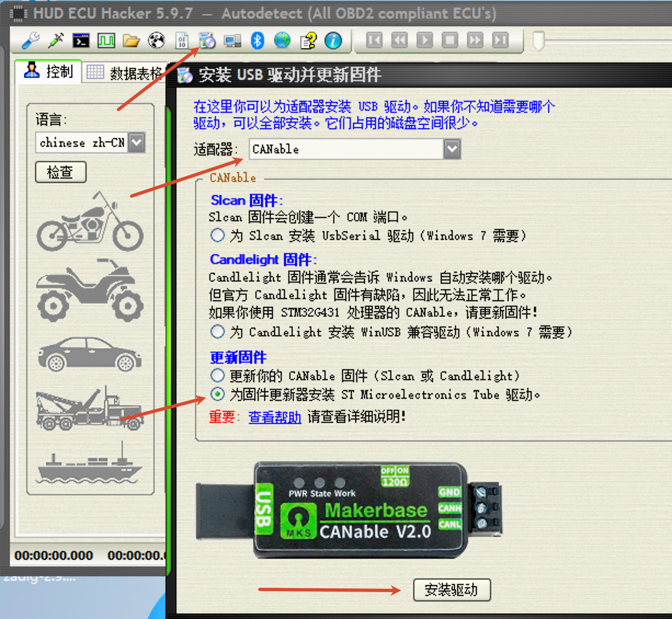Click the blue info icon
The image size is (672, 619).
pos(333,40)
